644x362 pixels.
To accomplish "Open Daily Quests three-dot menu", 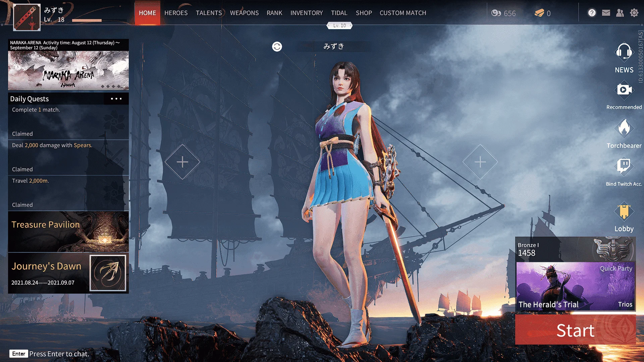I will [x=116, y=99].
